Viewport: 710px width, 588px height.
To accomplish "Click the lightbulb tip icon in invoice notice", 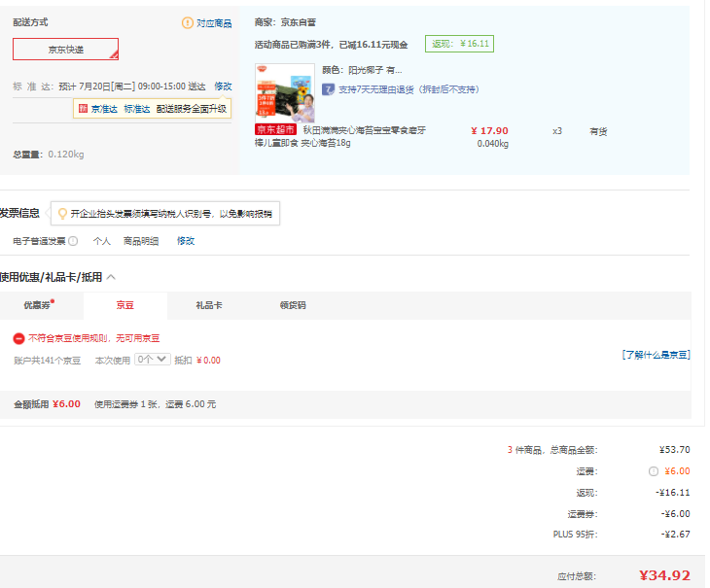I will click(x=62, y=214).
